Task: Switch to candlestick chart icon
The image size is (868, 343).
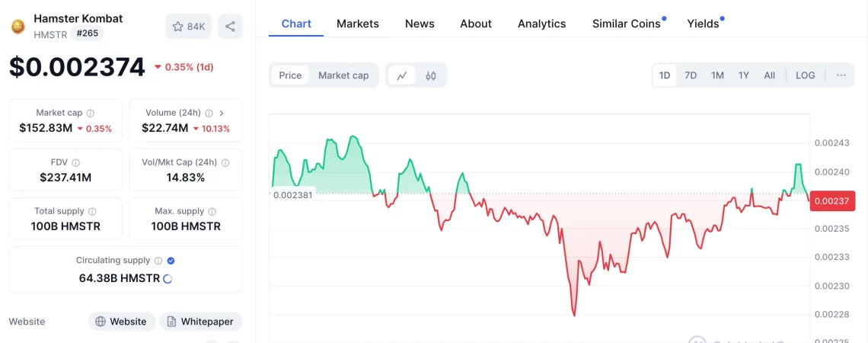Action: tap(431, 75)
